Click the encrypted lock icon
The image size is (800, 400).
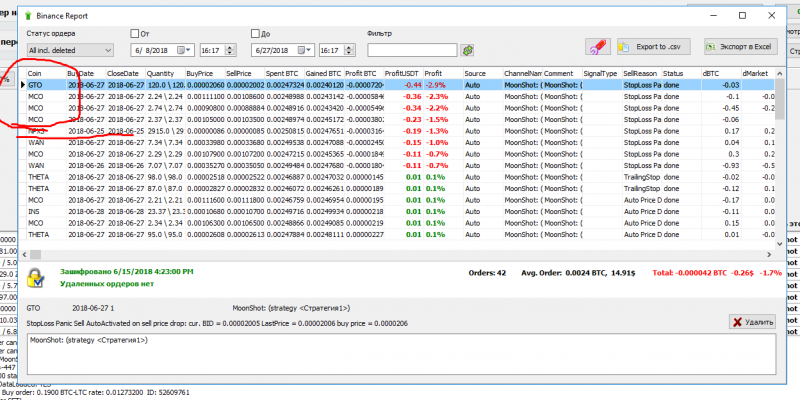(35, 276)
